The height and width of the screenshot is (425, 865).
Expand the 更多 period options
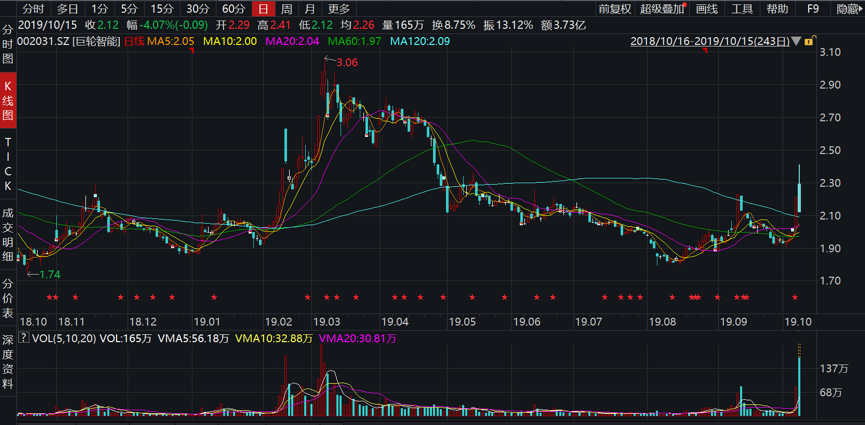point(338,9)
